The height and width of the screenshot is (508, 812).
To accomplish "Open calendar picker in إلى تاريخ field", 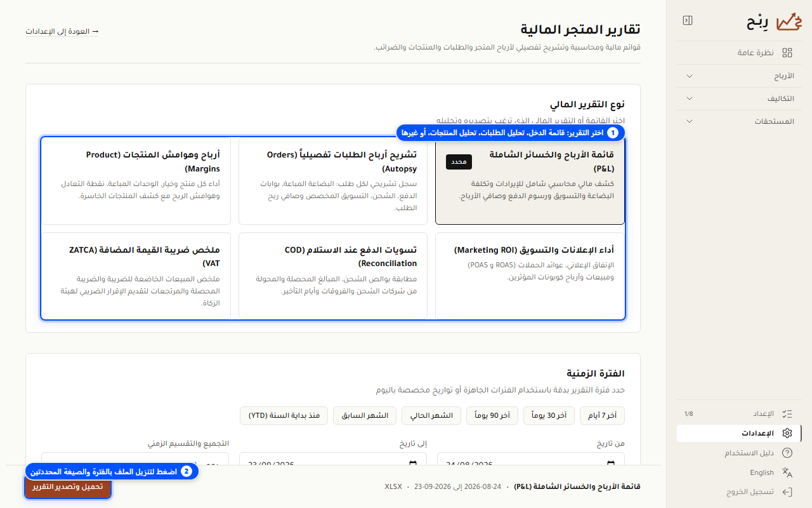I will (413, 464).
